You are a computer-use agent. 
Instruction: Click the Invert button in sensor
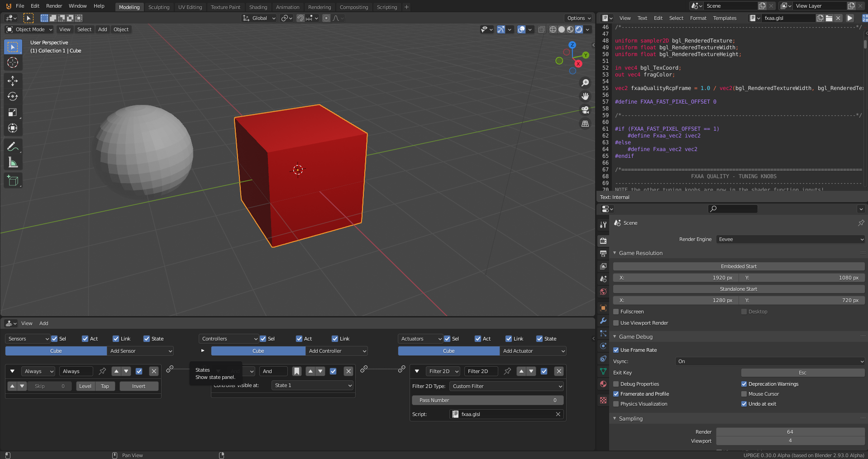click(x=139, y=386)
